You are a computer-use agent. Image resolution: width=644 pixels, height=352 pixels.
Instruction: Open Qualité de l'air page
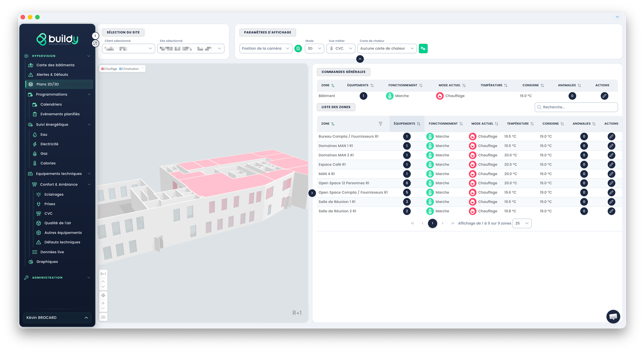58,223
